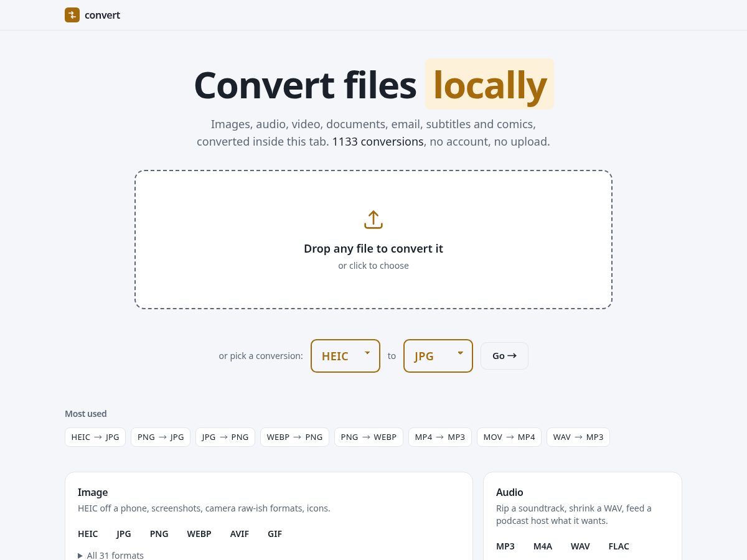Select GIF in the Image card
Screen dimensions: 747x560
(x=275, y=534)
